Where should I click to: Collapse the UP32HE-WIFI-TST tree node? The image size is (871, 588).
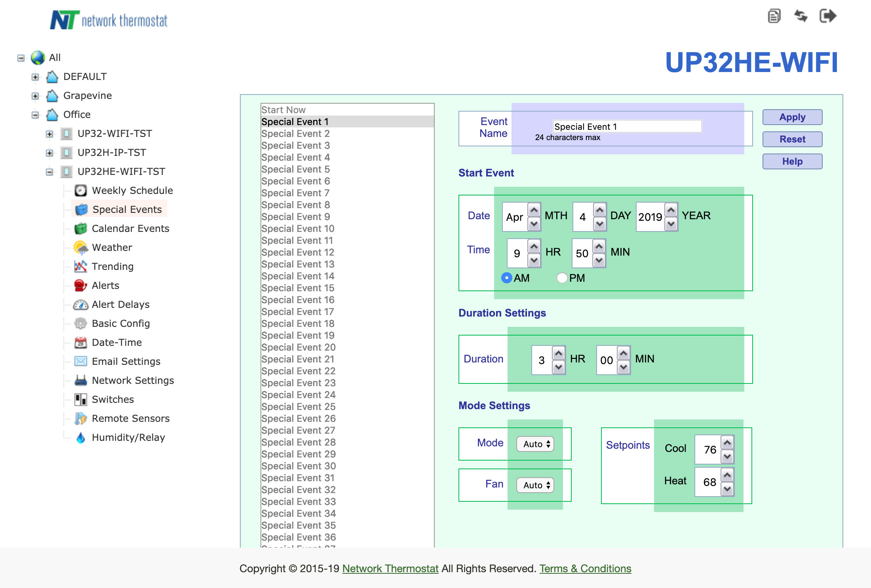[49, 172]
